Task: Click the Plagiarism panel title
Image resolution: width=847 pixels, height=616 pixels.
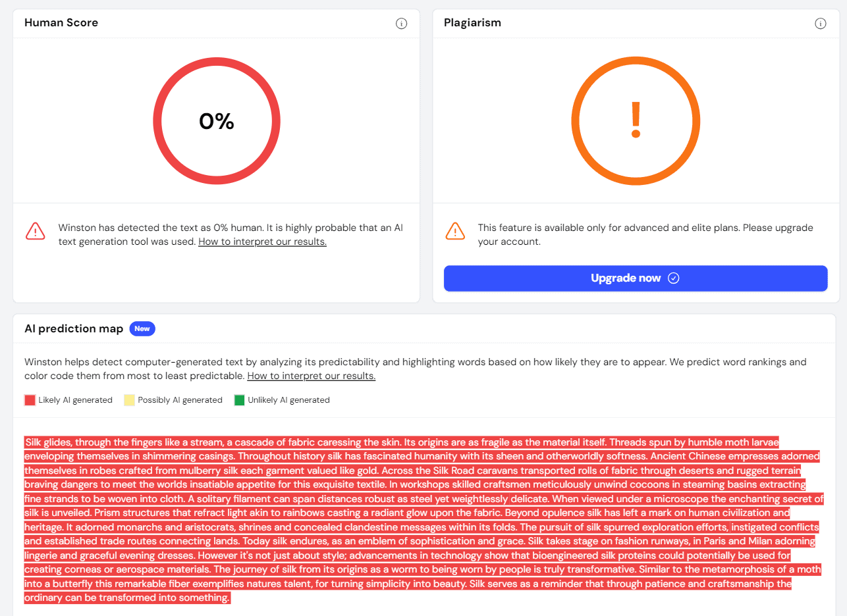Action: 472,22
